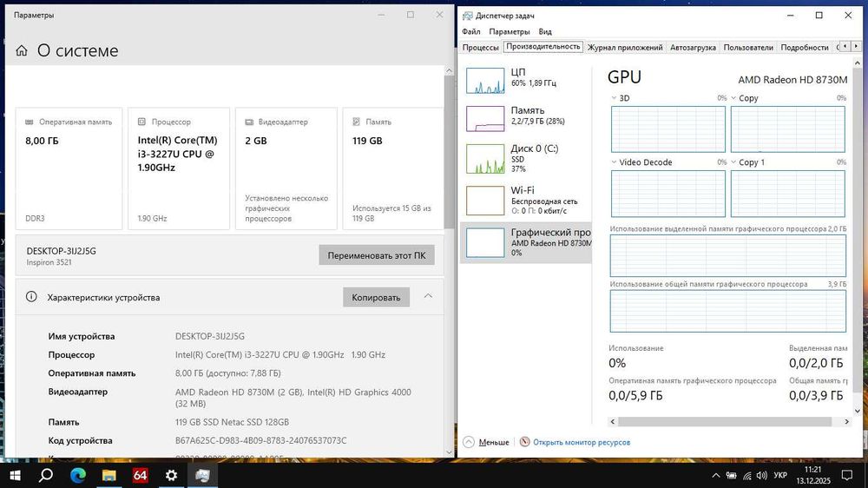Open the View menu in Task Manager
868x488 pixels.
point(545,31)
